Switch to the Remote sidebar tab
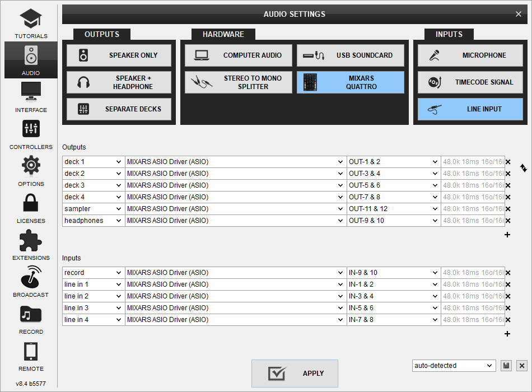Screen dimensions: 532x392 coord(31,355)
